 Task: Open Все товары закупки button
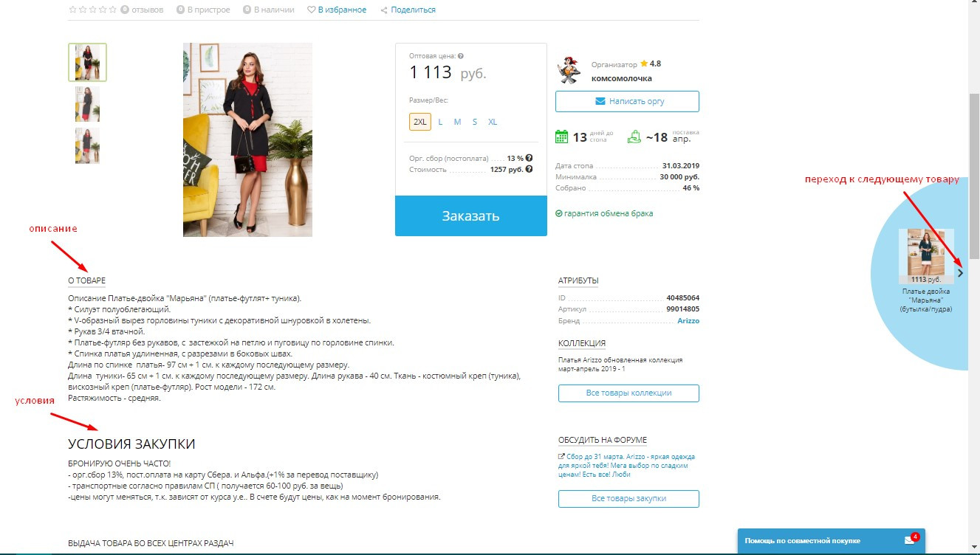[628, 498]
